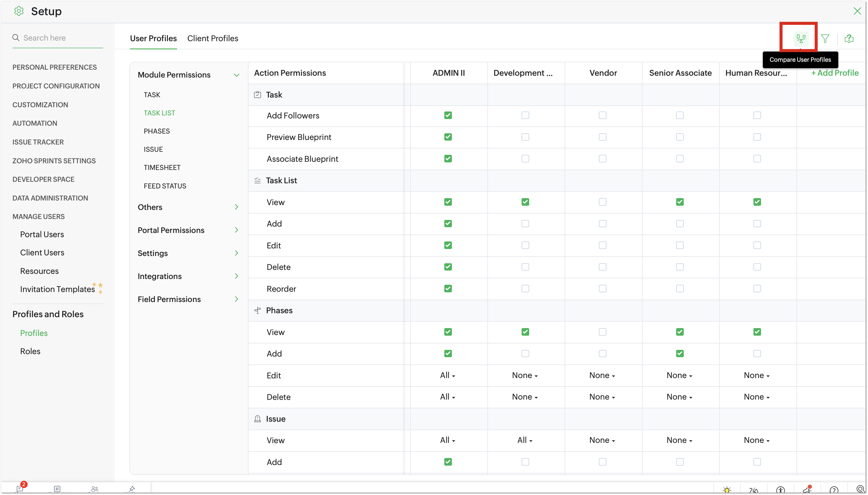Collapse the Module Permissions section
Screen dimensions: 868x495
(236, 75)
